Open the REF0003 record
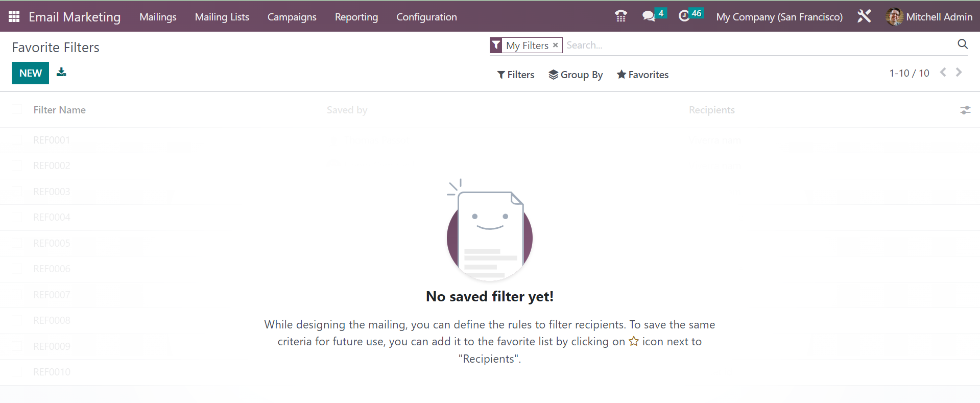The height and width of the screenshot is (403, 980). coord(52,192)
